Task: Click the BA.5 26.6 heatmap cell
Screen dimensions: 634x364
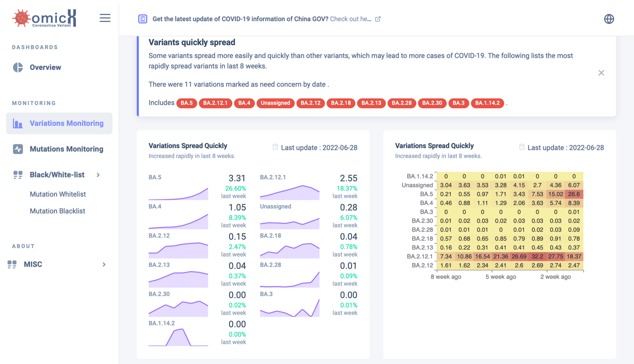Action: point(574,194)
